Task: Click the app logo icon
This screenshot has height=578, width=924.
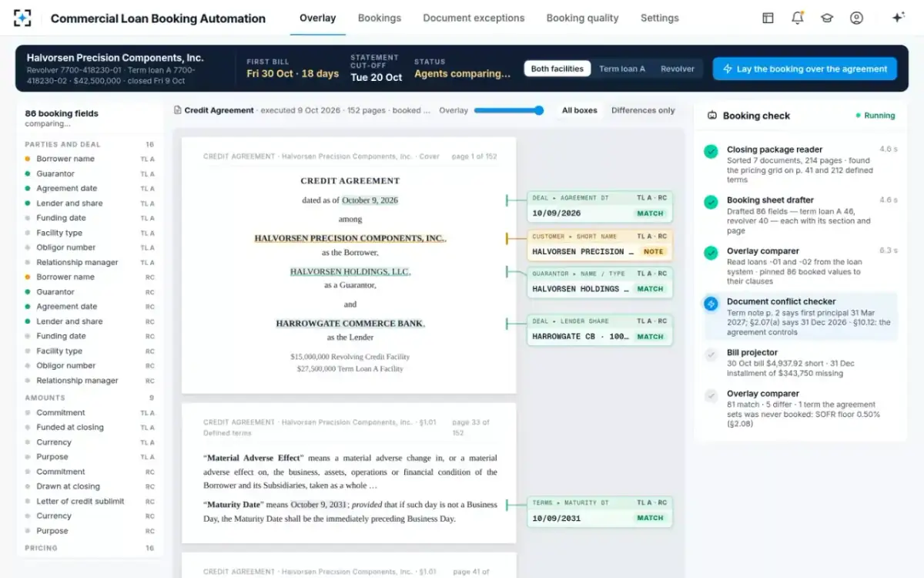Action: pos(22,18)
